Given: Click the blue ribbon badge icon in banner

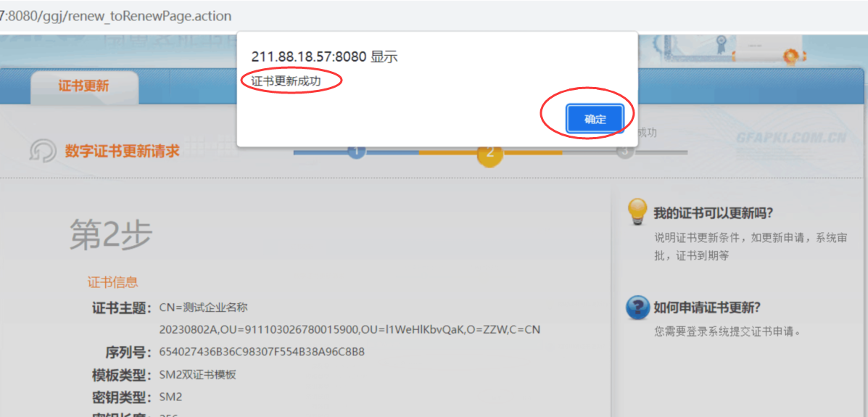Looking at the screenshot, I should pos(721,44).
